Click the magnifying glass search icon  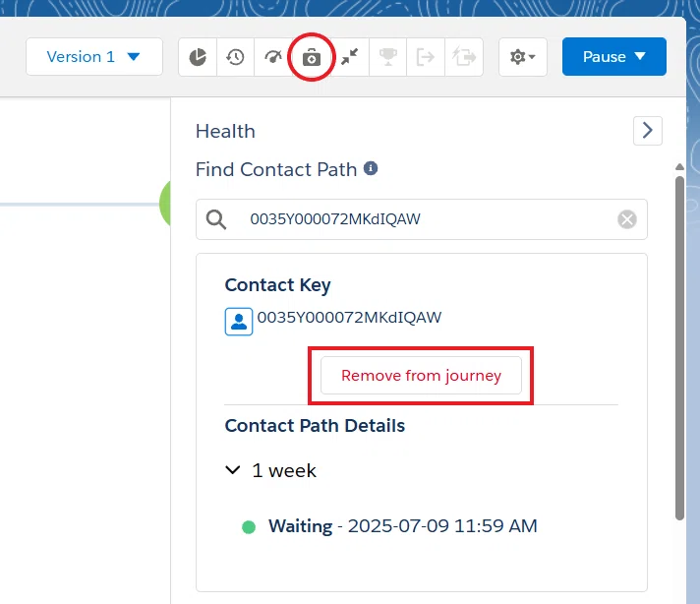click(216, 219)
